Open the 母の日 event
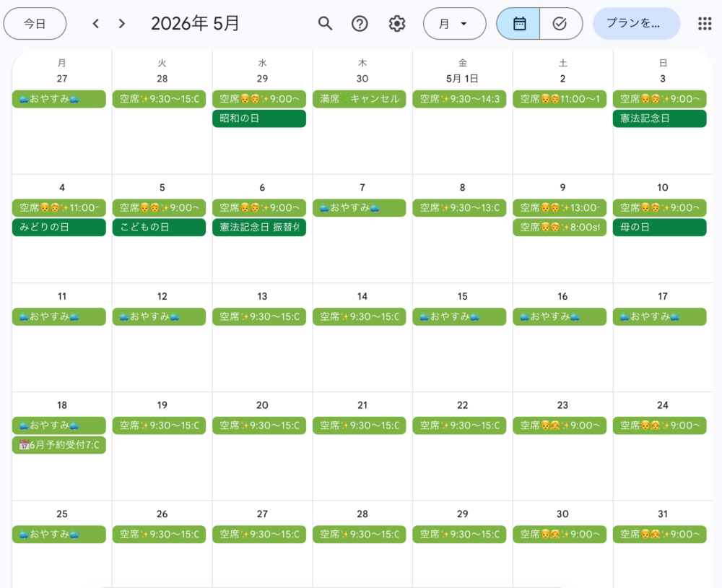The height and width of the screenshot is (588, 722). point(659,228)
